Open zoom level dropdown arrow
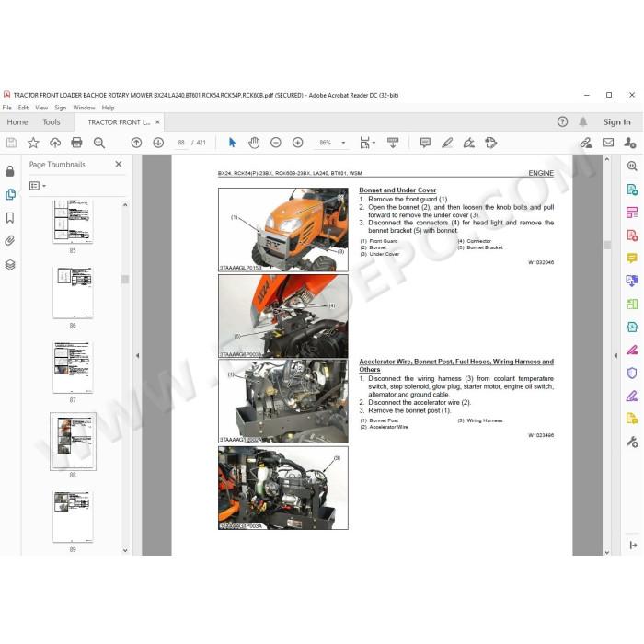The width and height of the screenshot is (644, 644). [x=343, y=143]
